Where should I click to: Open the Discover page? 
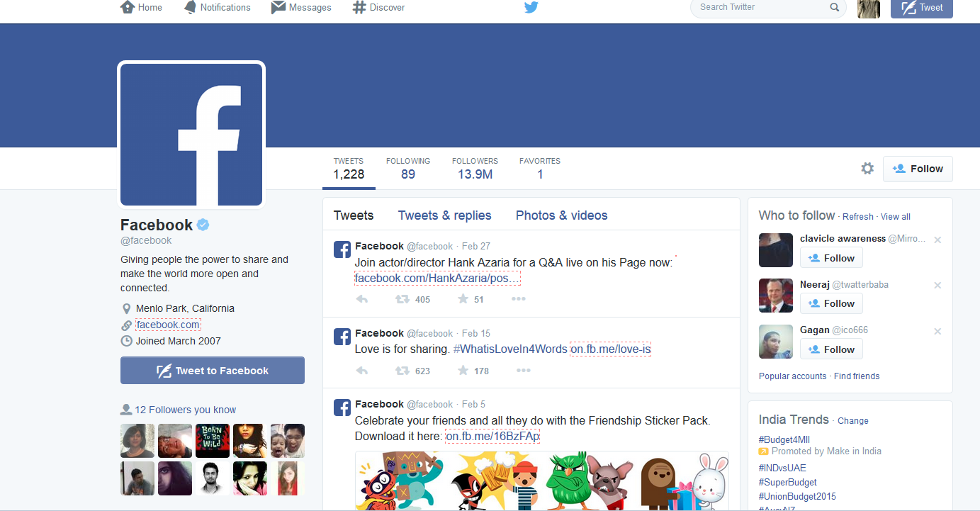click(379, 8)
